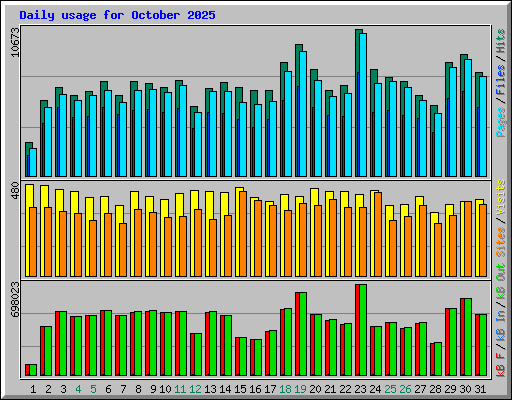Click the cyan 'Pages' legend label
The image size is (512, 400).
pos(501,122)
